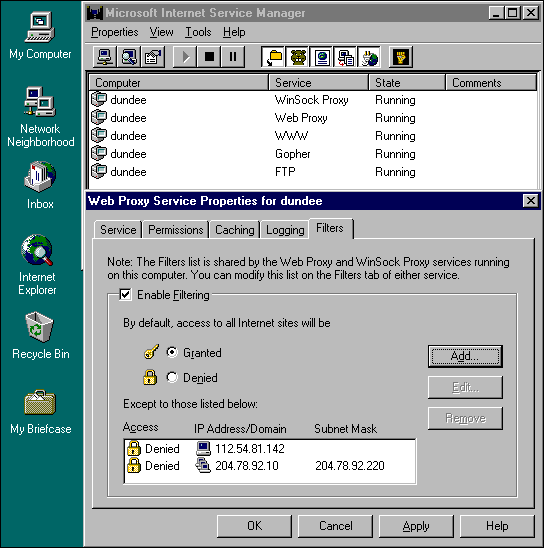Viewport: 544px width, 548px height.
Task: Toggle the Gopher servers view icon
Action: coord(298,57)
